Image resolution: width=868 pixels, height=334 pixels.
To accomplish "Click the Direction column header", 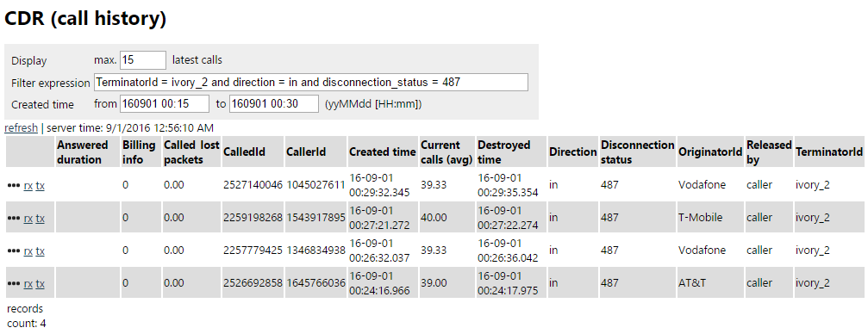I will point(572,152).
